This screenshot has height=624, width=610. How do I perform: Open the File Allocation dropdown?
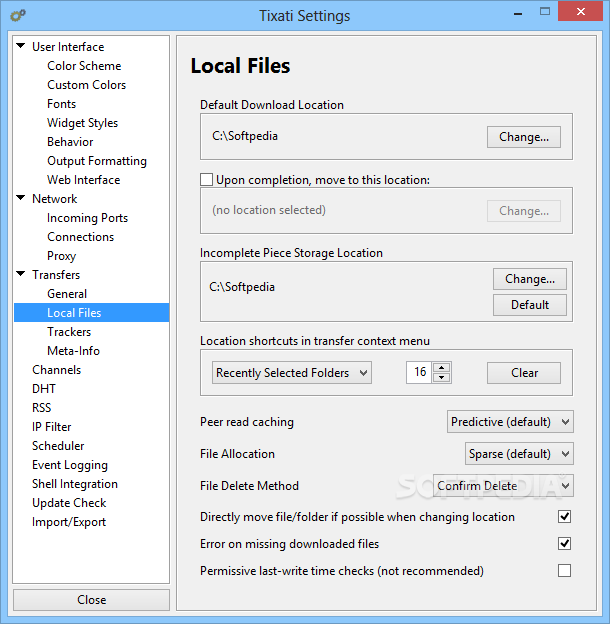pos(519,454)
